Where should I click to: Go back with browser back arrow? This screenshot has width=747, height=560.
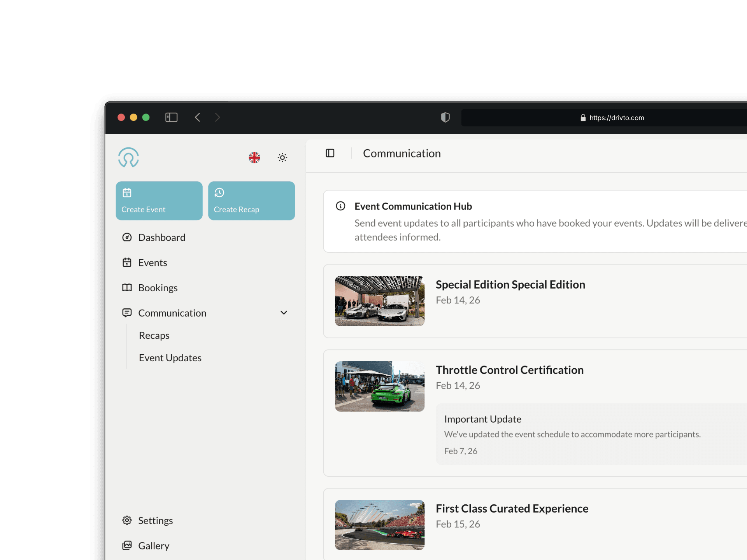coord(198,117)
